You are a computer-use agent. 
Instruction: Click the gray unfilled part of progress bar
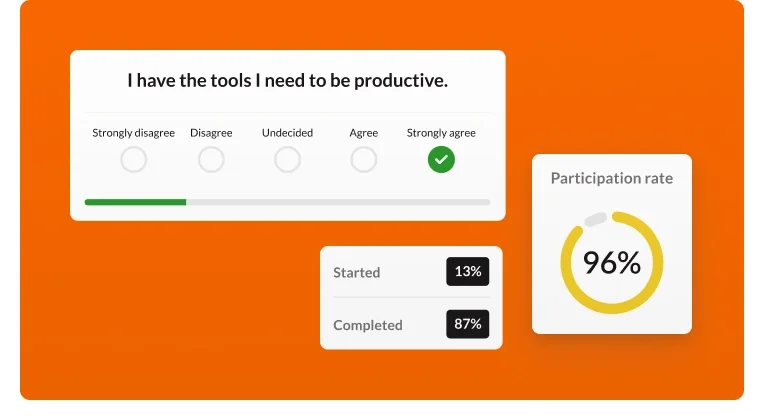click(338, 202)
